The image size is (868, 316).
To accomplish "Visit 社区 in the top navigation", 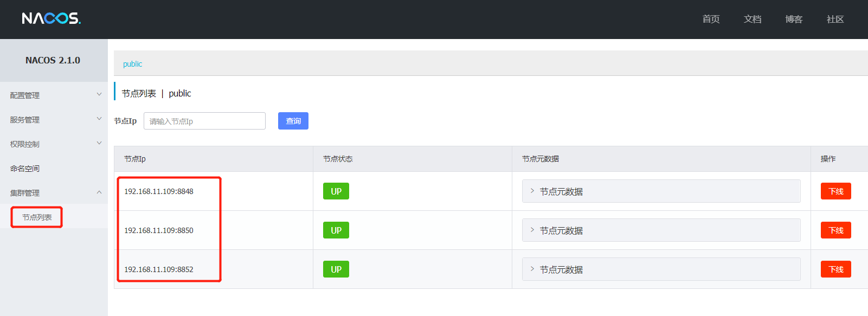I will click(835, 19).
